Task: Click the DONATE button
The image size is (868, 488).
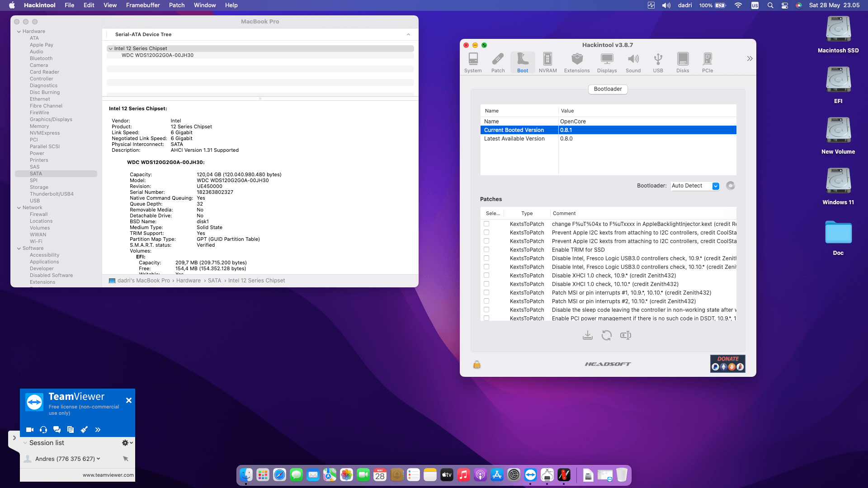Action: tap(727, 363)
